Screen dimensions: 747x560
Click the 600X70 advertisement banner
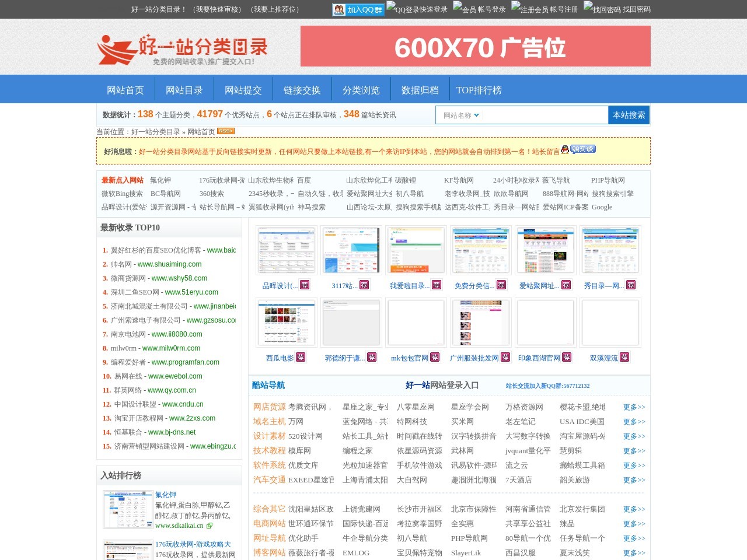tap(475, 46)
